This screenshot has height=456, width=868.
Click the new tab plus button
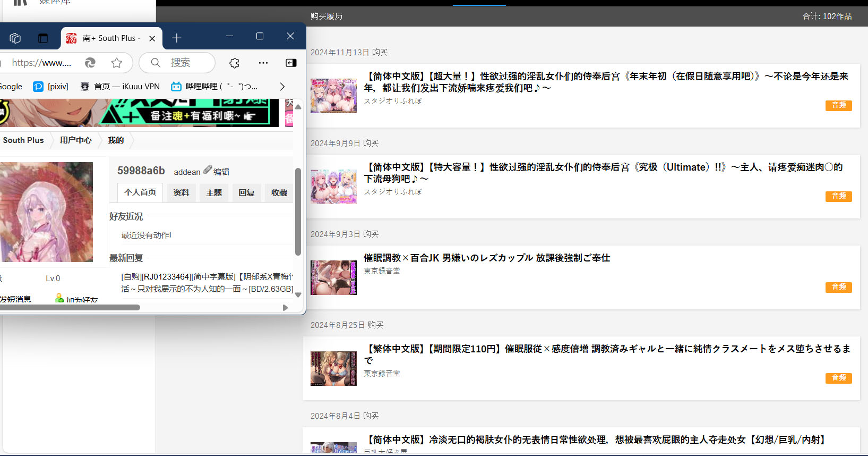177,38
